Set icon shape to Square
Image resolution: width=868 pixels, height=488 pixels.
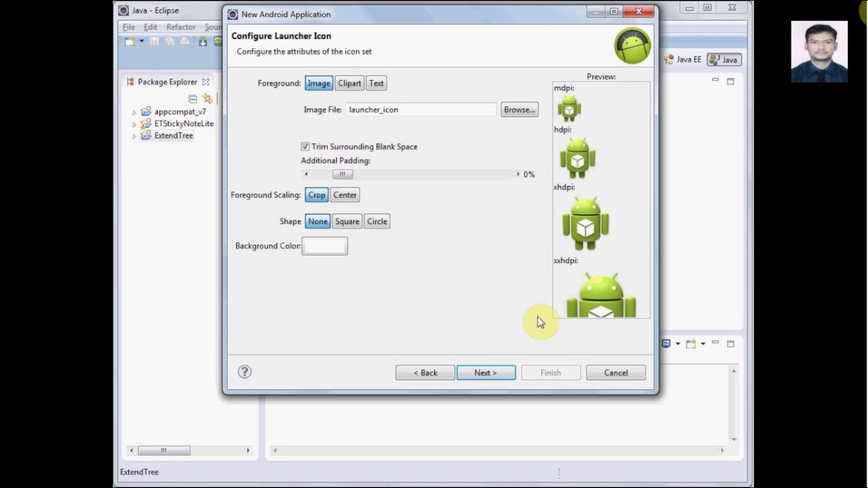click(347, 222)
